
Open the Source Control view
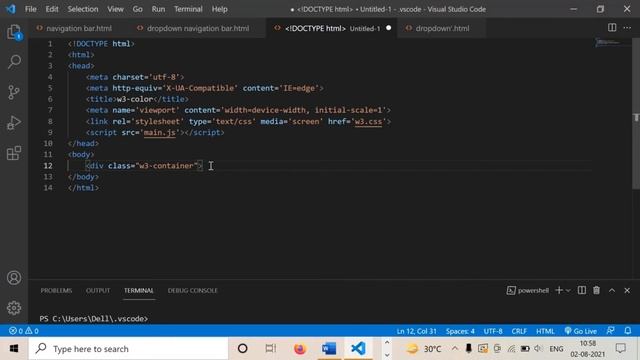pos(14,92)
